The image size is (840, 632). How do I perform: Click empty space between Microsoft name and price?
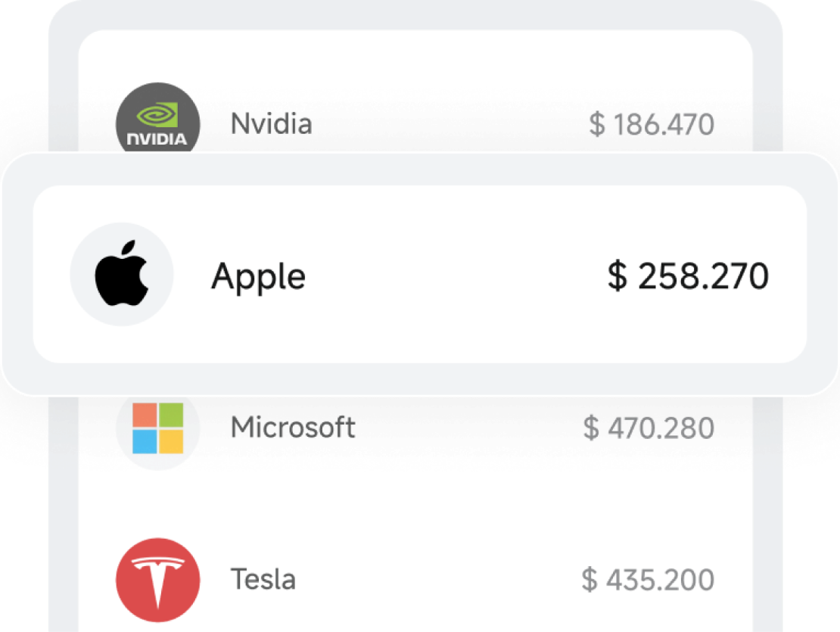[x=469, y=428]
